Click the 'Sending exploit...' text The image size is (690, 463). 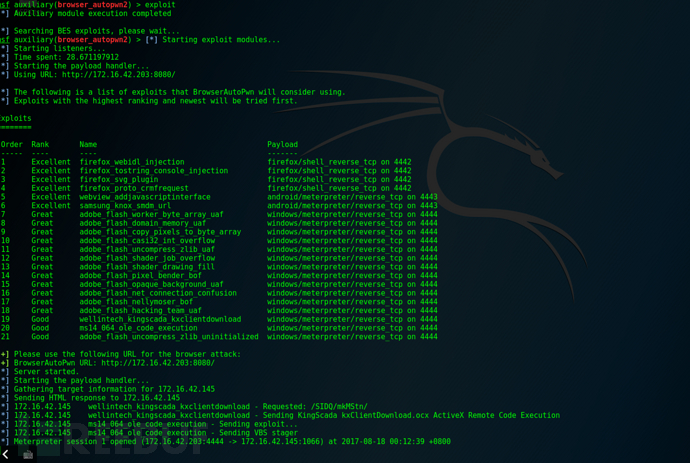click(258, 424)
